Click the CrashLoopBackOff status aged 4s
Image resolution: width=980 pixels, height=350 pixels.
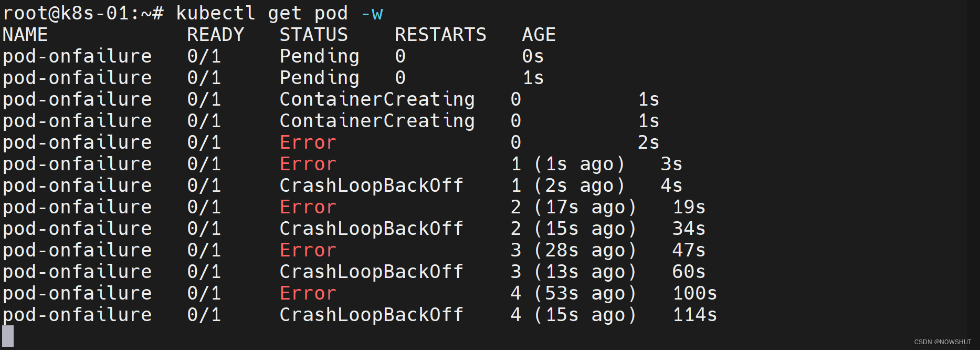[x=371, y=186]
